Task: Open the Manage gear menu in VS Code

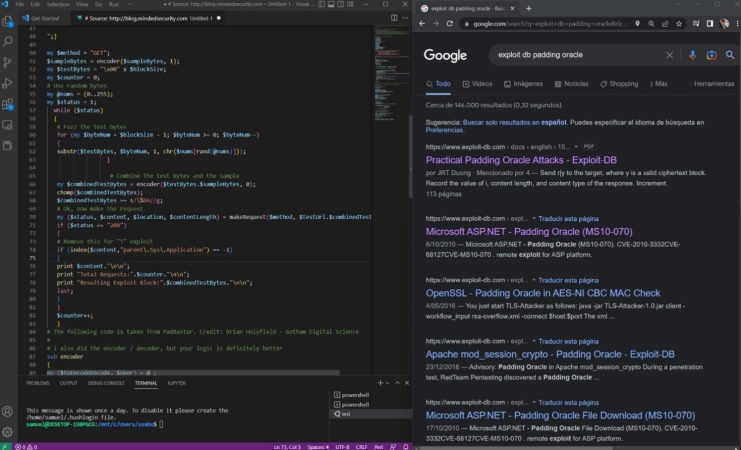Action: [x=8, y=432]
